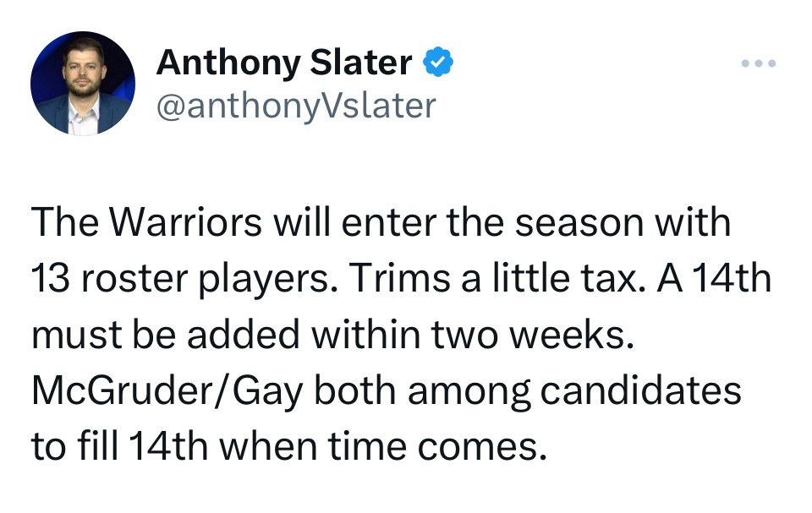Click the display name Anthony Slater
The height and width of the screenshot is (513, 812).
[284, 63]
